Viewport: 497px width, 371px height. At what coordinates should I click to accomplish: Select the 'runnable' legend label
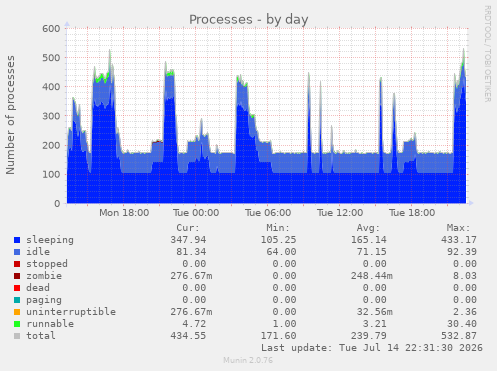(x=50, y=324)
